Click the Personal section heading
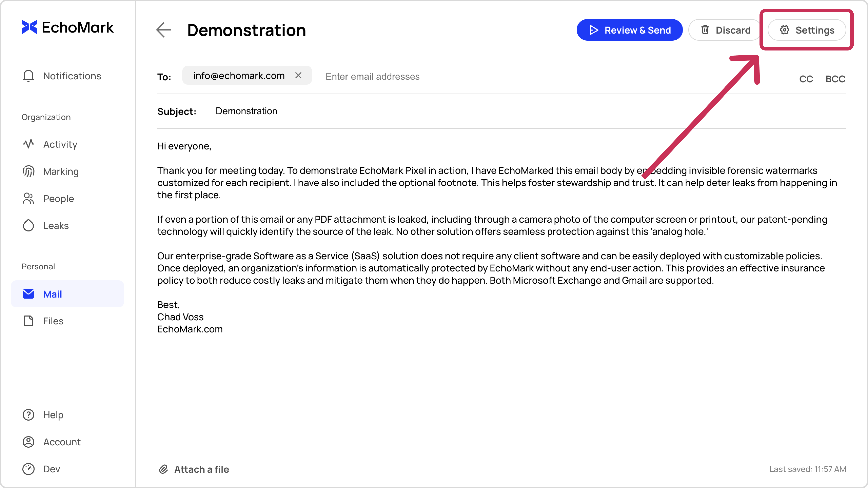Image resolution: width=868 pixels, height=488 pixels. pyautogui.click(x=38, y=267)
